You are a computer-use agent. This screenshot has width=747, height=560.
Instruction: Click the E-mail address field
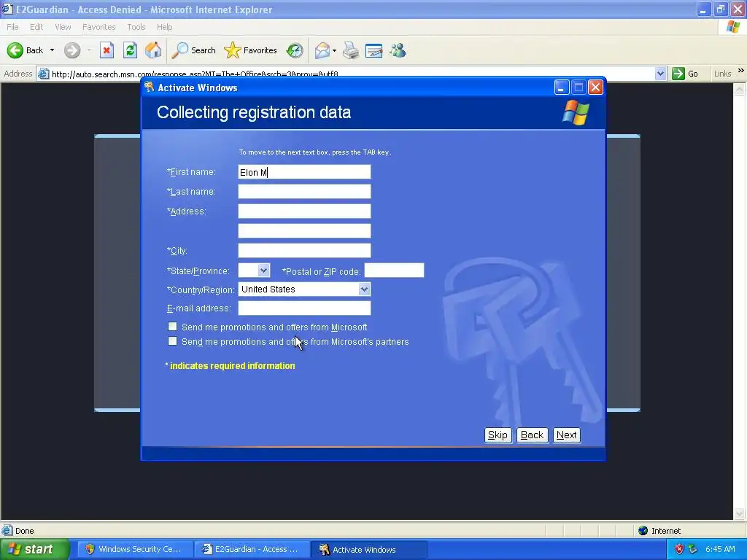click(304, 308)
